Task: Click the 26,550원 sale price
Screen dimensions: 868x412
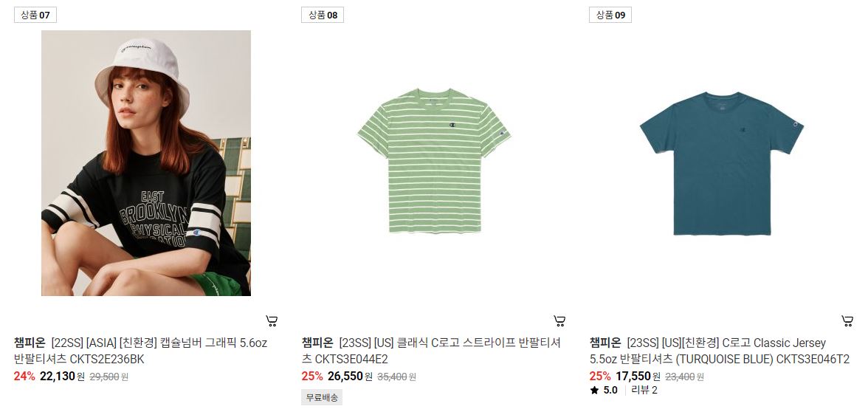Action: [350, 377]
